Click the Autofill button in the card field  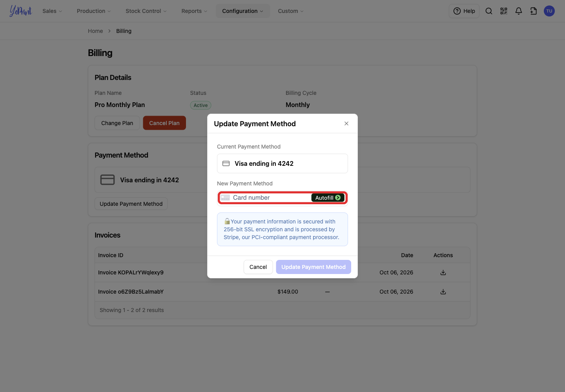328,198
